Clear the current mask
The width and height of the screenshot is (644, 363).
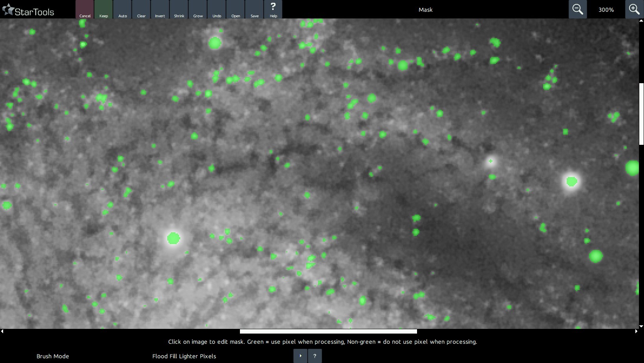[141, 9]
